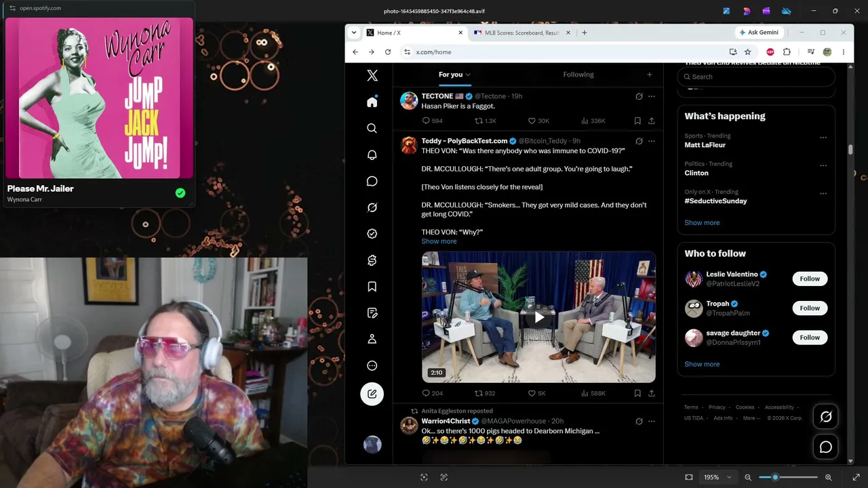Viewport: 868px width, 488px height.
Task: Open options for Matt LaFleur trend
Action: (823, 137)
